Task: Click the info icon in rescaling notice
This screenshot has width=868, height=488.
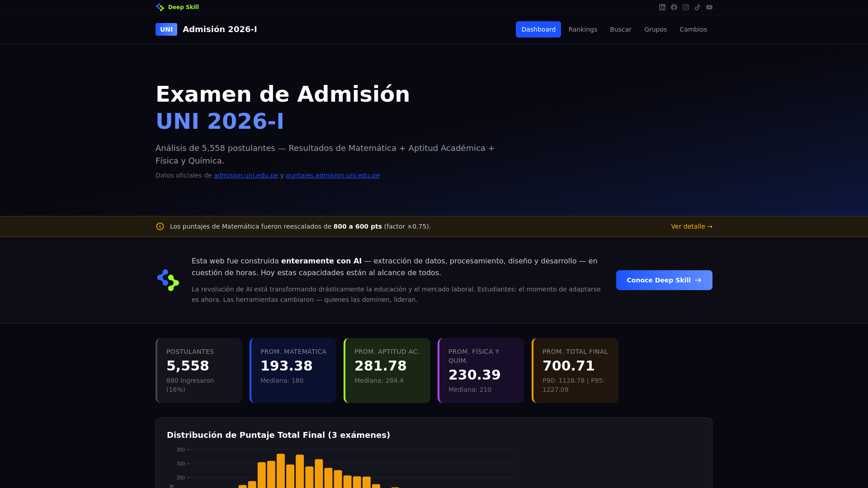Action: pyautogui.click(x=160, y=226)
